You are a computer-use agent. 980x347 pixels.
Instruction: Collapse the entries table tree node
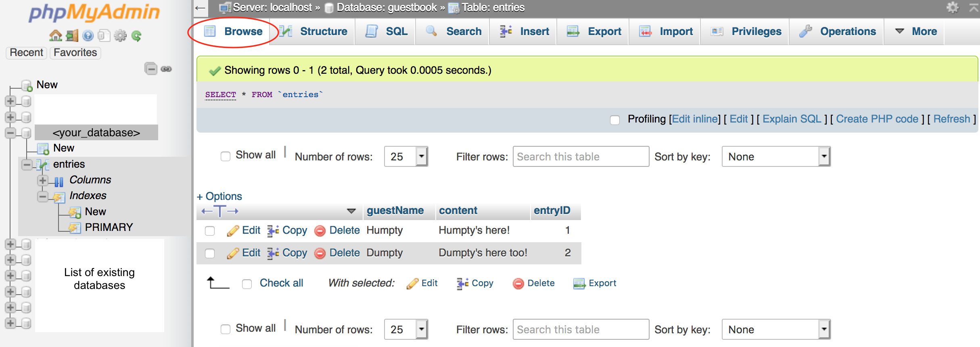tap(27, 164)
